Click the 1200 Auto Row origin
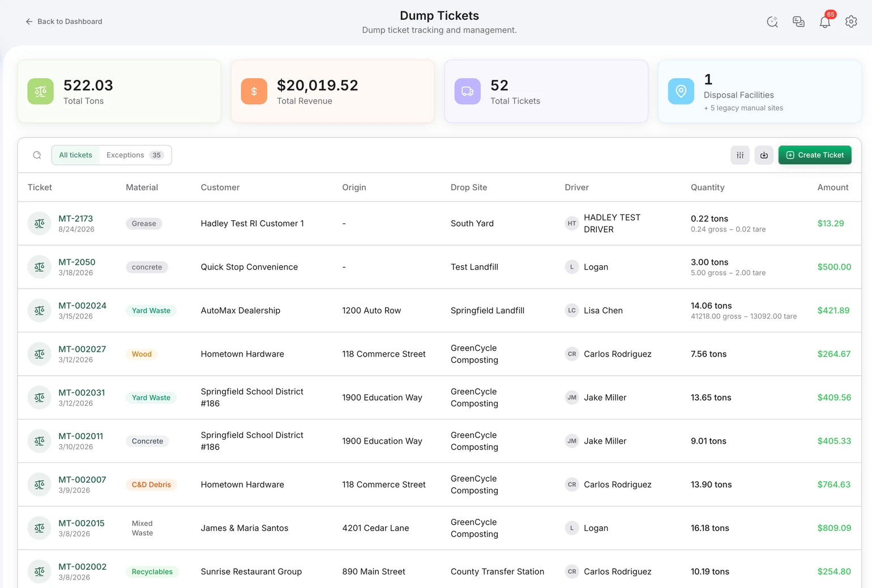 click(x=371, y=311)
